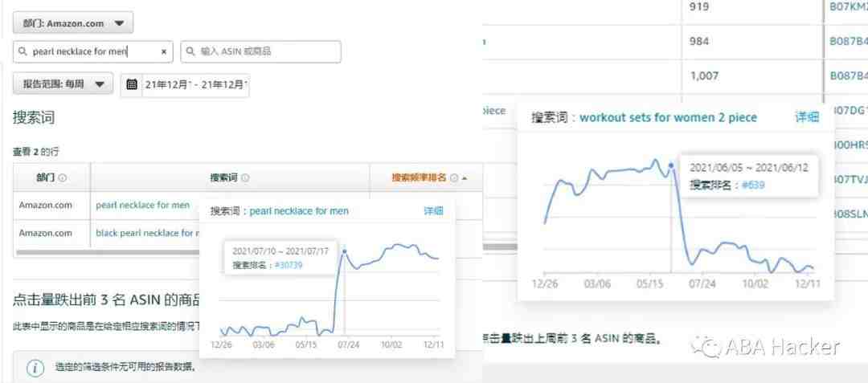This screenshot has width=868, height=383.
Task: Open the calendar icon date picker
Action: click(132, 84)
